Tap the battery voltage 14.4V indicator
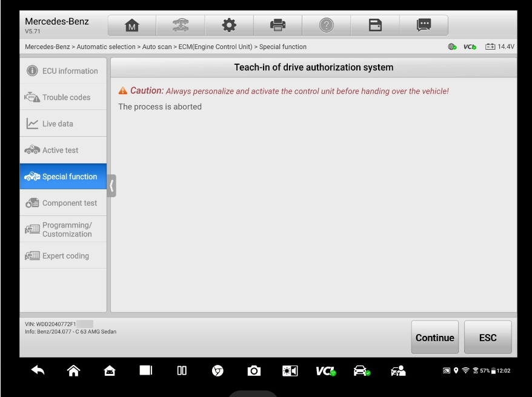 (500, 47)
